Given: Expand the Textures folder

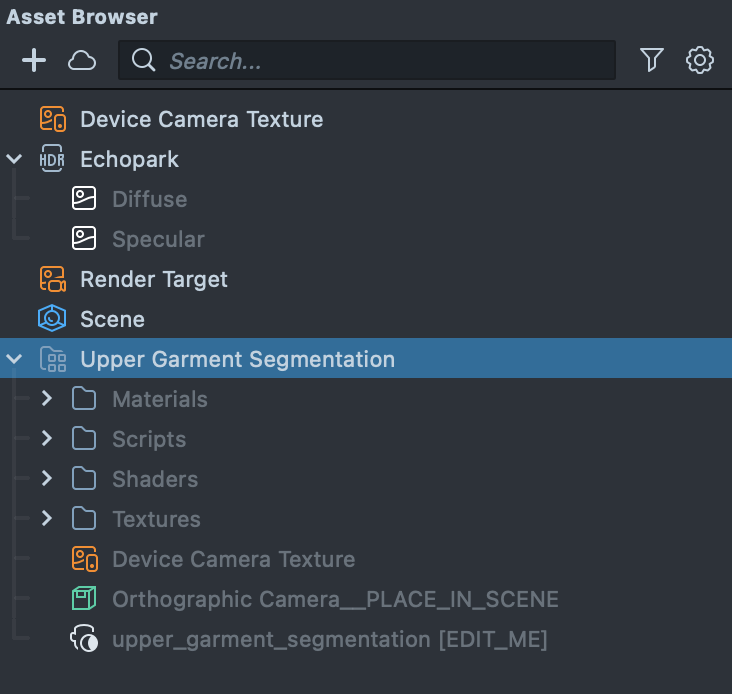Looking at the screenshot, I should (x=47, y=519).
